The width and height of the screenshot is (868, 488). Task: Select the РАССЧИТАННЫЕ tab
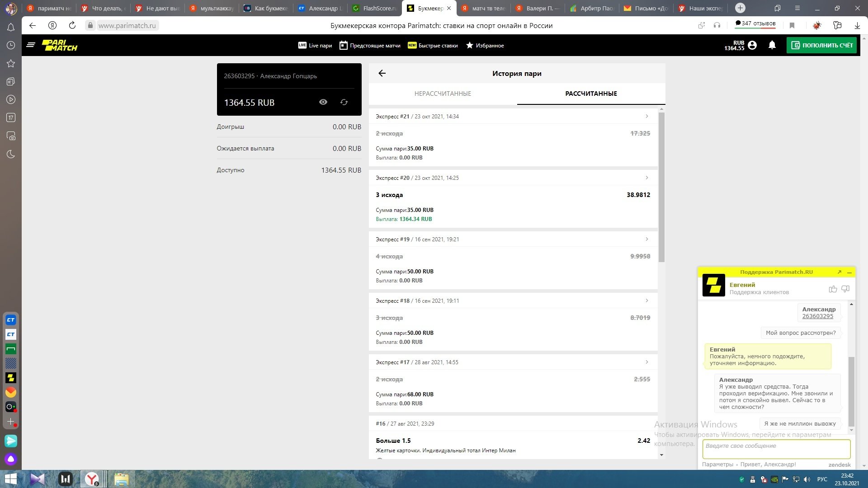(x=591, y=94)
